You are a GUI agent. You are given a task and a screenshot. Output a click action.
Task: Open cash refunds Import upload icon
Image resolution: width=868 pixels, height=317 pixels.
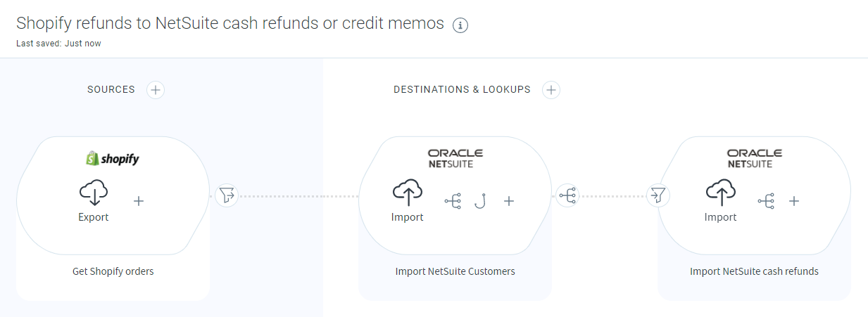click(720, 193)
